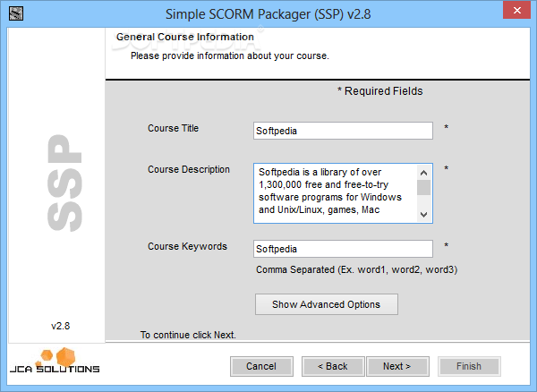The height and width of the screenshot is (392, 537).
Task: Click the JCA Solutions logo
Action: 55,361
